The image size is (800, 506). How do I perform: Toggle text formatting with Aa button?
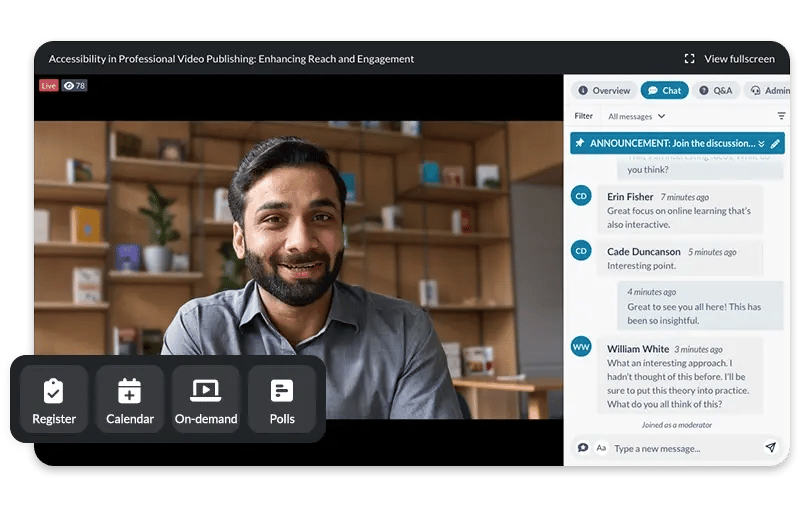pos(601,448)
